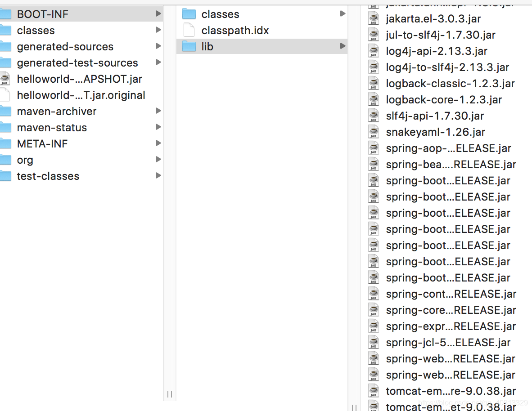Viewport: 532px width, 411px height.
Task: Select the helloworld-...APSHOT.jar jar icon
Action: pos(5,79)
